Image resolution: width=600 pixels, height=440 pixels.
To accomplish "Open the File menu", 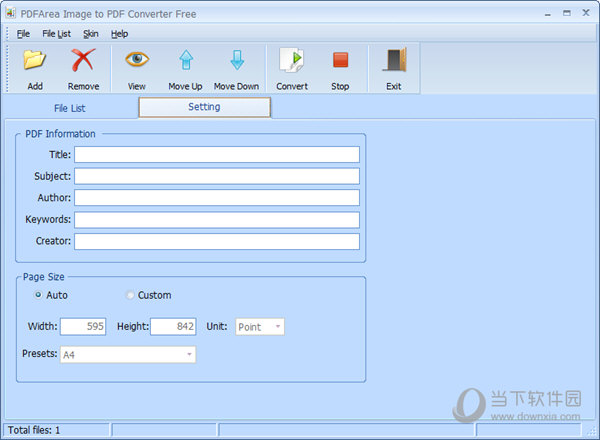I will pos(23,34).
